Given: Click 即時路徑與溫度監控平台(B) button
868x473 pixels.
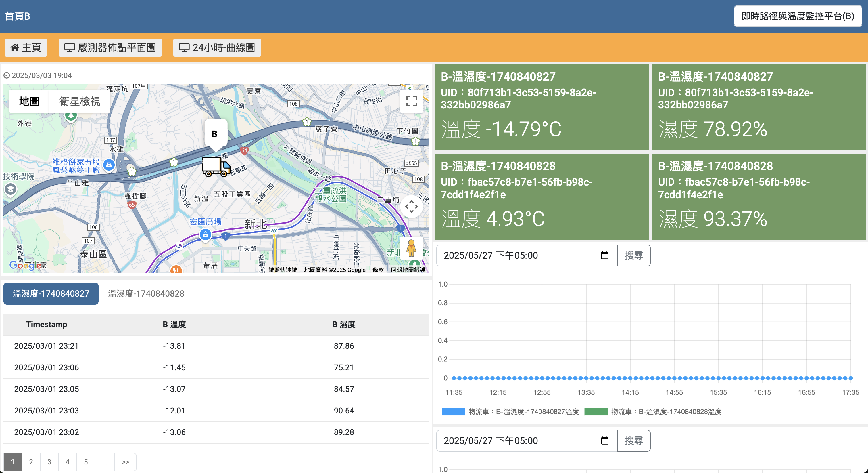Looking at the screenshot, I should click(x=797, y=16).
